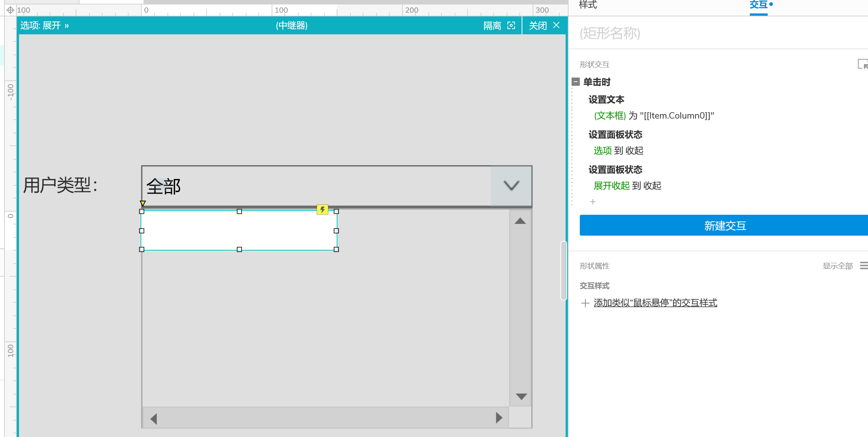The height and width of the screenshot is (437, 868).
Task: Click the X close icon in header
Action: pos(556,25)
